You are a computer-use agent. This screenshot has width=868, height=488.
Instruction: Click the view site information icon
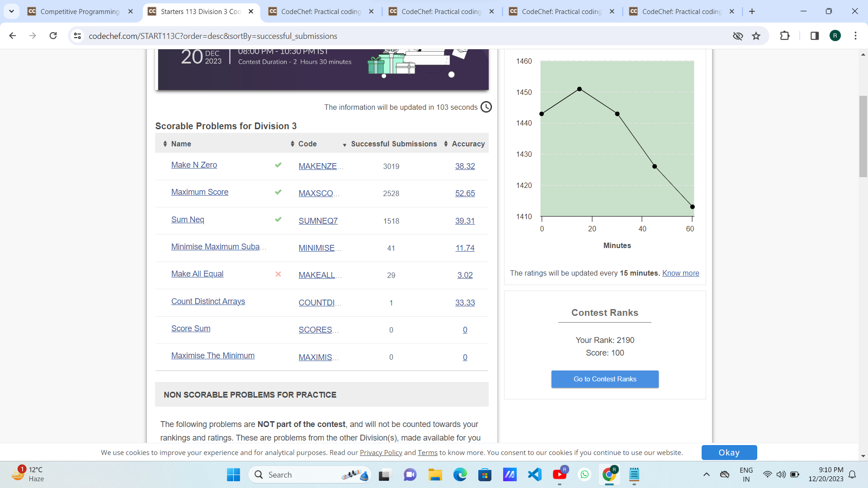click(x=77, y=36)
